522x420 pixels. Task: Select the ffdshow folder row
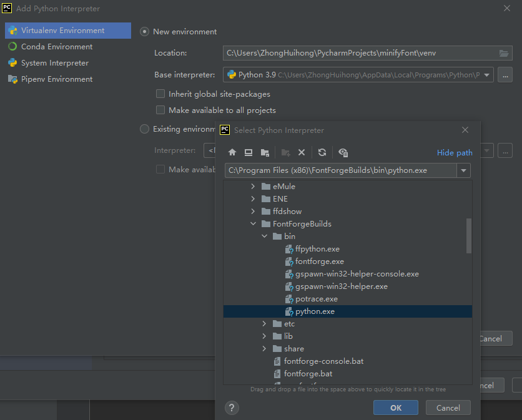348,212
